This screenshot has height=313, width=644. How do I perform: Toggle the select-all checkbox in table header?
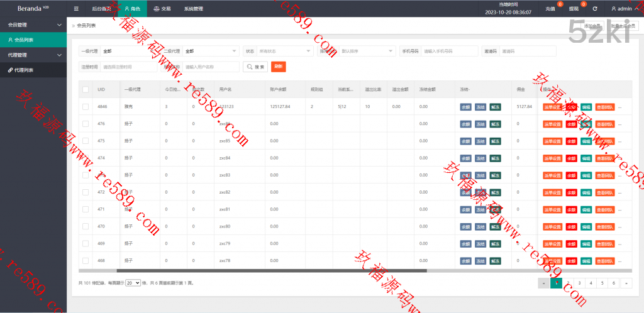pyautogui.click(x=86, y=90)
